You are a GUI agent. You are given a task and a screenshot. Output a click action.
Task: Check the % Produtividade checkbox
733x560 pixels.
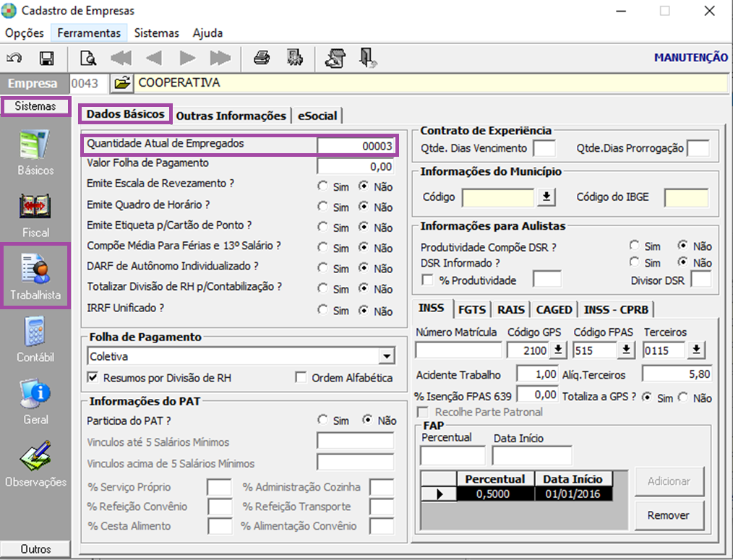click(427, 280)
